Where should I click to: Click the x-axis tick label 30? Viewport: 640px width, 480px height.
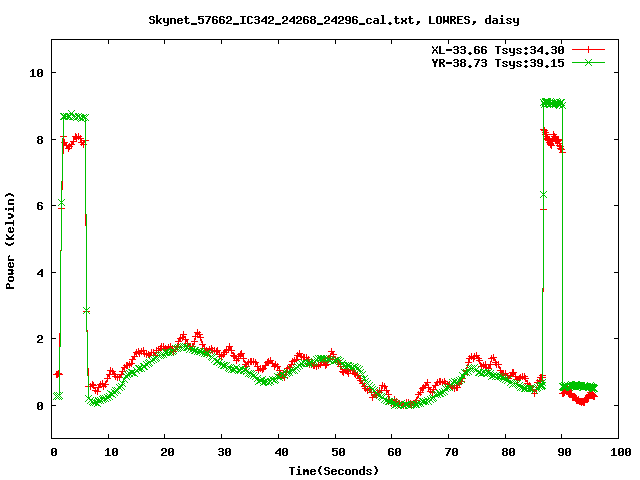224,452
